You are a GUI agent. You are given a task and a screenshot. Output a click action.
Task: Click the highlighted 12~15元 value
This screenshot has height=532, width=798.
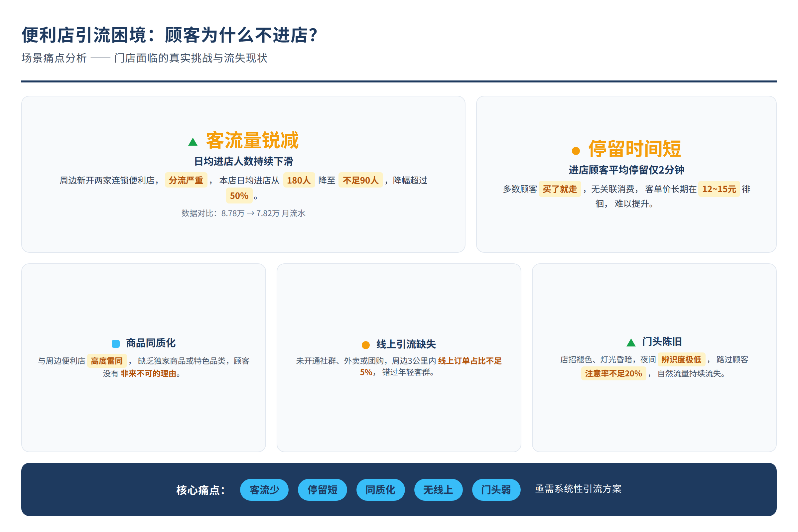(x=719, y=189)
